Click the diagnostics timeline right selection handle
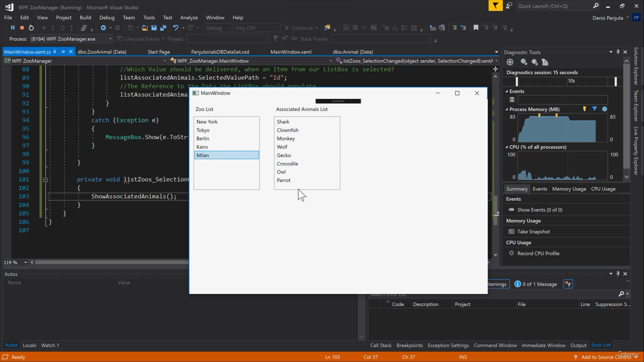This screenshot has height=362, width=644. point(615,81)
